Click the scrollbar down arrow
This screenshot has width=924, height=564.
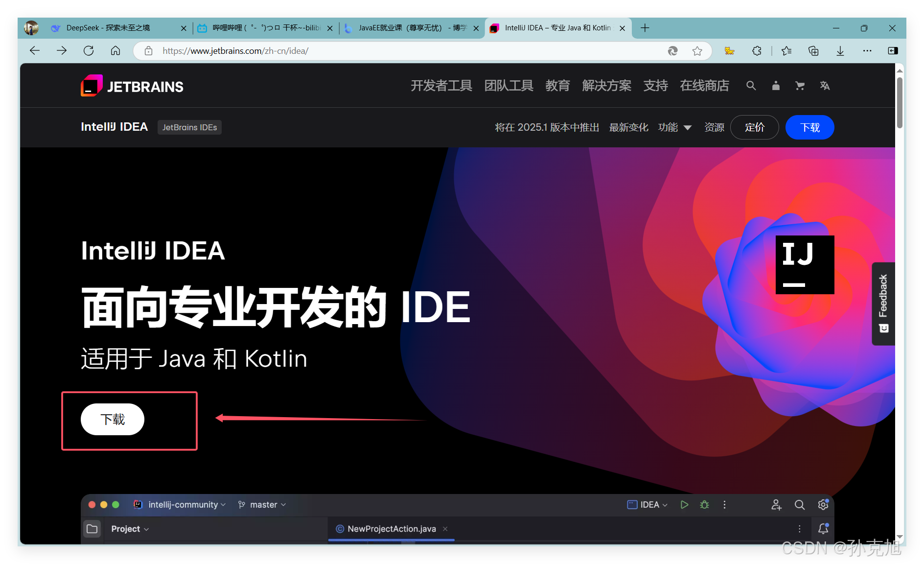pos(900,537)
